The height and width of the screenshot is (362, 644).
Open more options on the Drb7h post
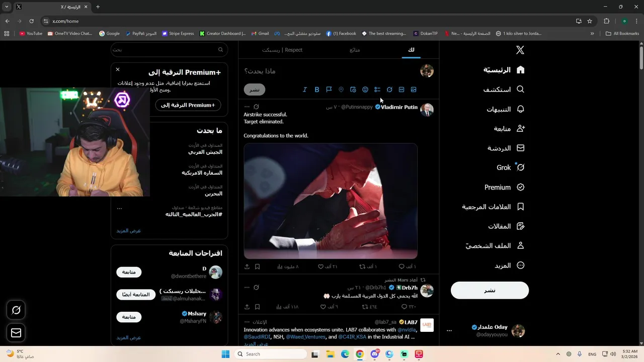(x=247, y=288)
